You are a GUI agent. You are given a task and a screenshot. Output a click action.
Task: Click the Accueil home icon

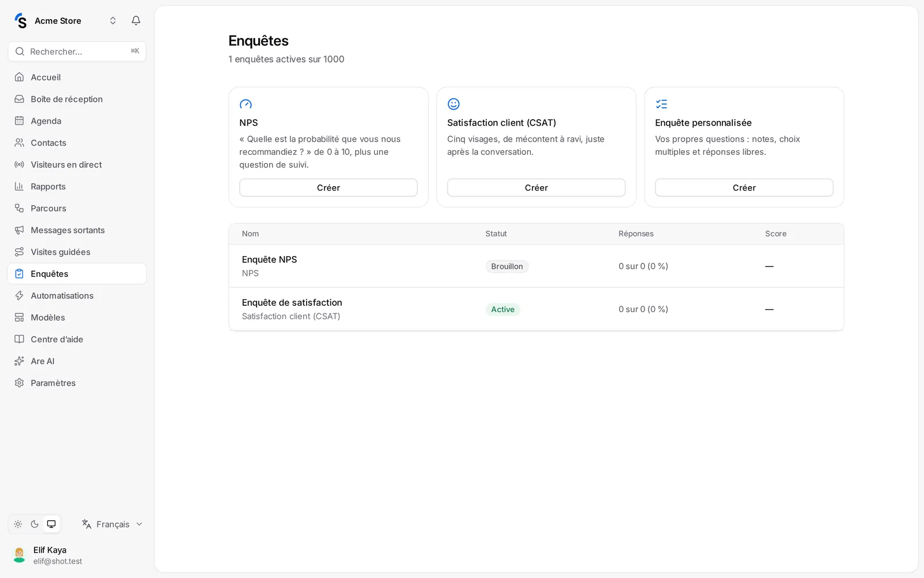point(19,77)
